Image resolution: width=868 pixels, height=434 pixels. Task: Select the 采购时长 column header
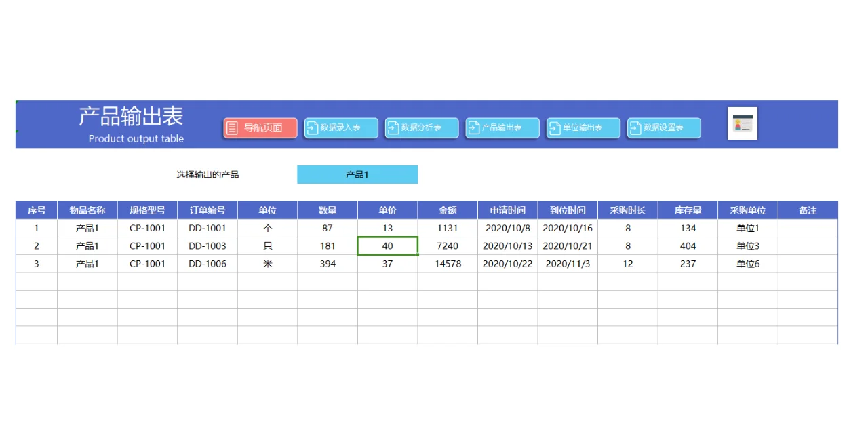pos(628,210)
